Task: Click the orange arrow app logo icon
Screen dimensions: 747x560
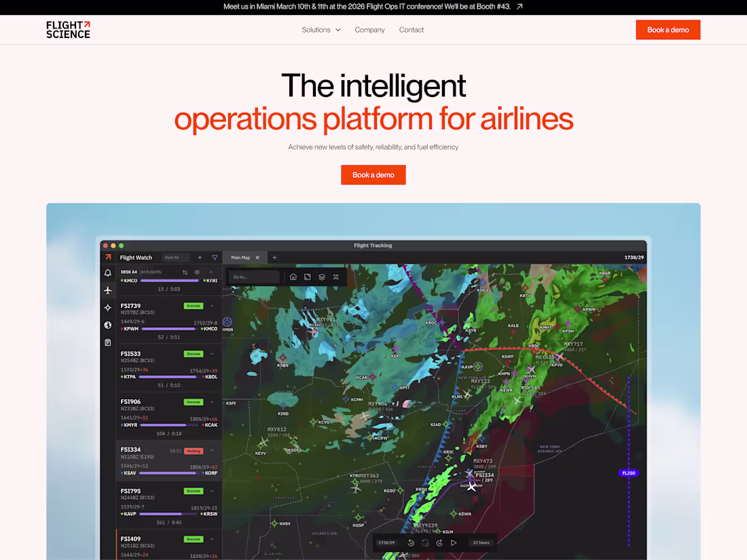Action: (x=108, y=257)
